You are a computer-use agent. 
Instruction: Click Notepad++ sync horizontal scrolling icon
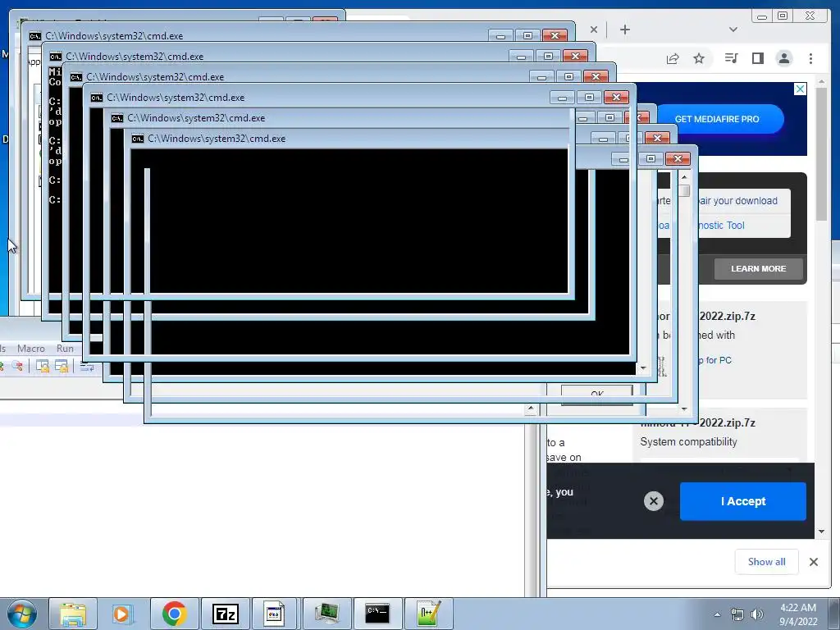(62, 367)
